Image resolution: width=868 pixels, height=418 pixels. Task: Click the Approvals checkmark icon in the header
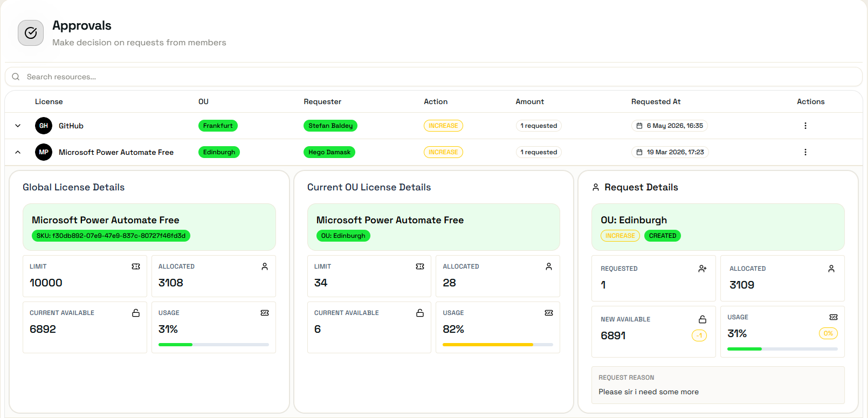31,33
